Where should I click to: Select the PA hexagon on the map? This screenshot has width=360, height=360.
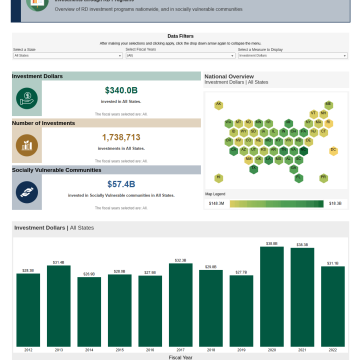tap(304, 132)
